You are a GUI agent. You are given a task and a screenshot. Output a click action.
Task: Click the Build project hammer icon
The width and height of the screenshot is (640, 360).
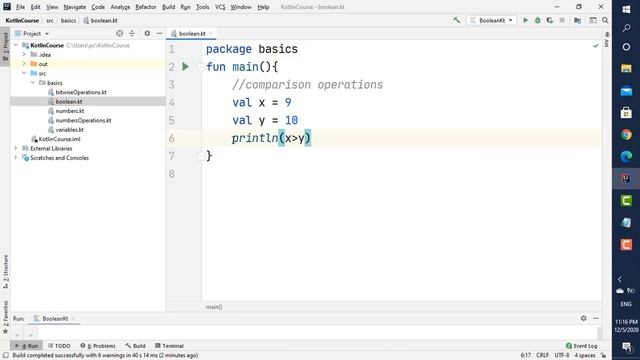(x=457, y=20)
